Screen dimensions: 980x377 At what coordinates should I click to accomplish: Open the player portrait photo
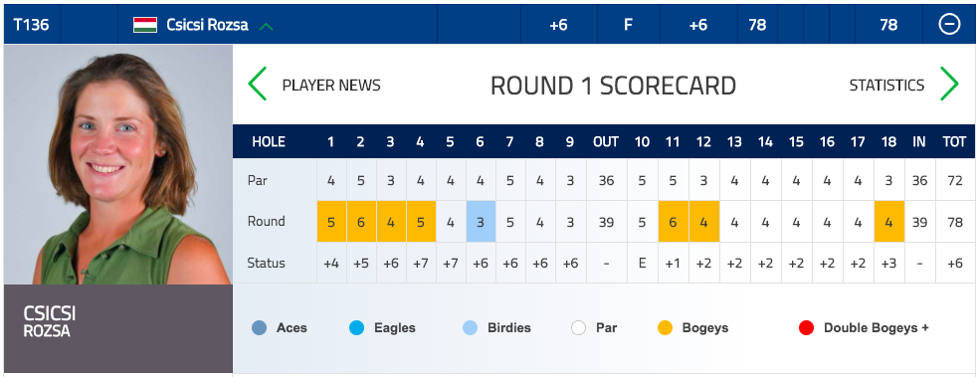pos(118,164)
